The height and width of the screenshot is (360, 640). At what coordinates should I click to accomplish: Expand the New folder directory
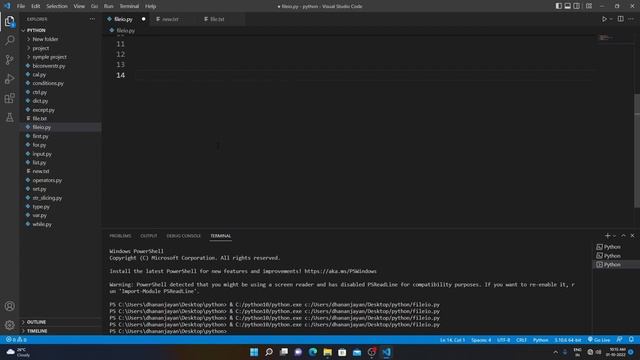pos(60,39)
